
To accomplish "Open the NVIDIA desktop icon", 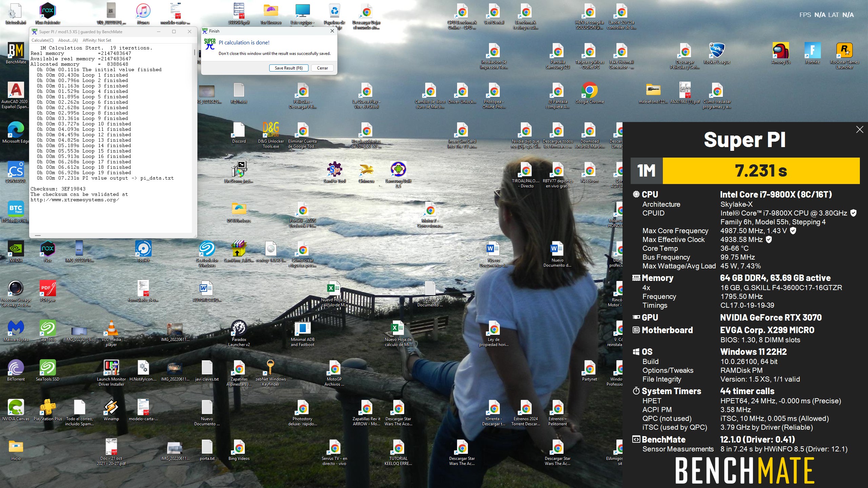I will point(16,251).
